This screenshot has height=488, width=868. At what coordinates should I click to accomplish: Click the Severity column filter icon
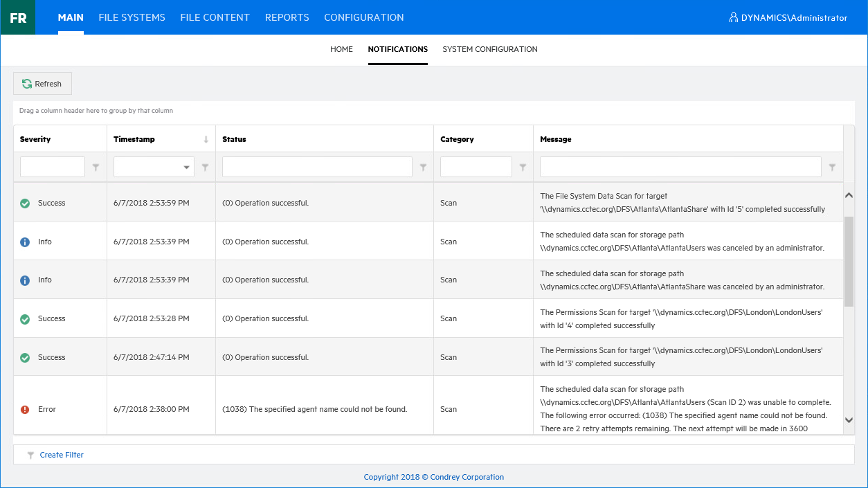tap(96, 167)
